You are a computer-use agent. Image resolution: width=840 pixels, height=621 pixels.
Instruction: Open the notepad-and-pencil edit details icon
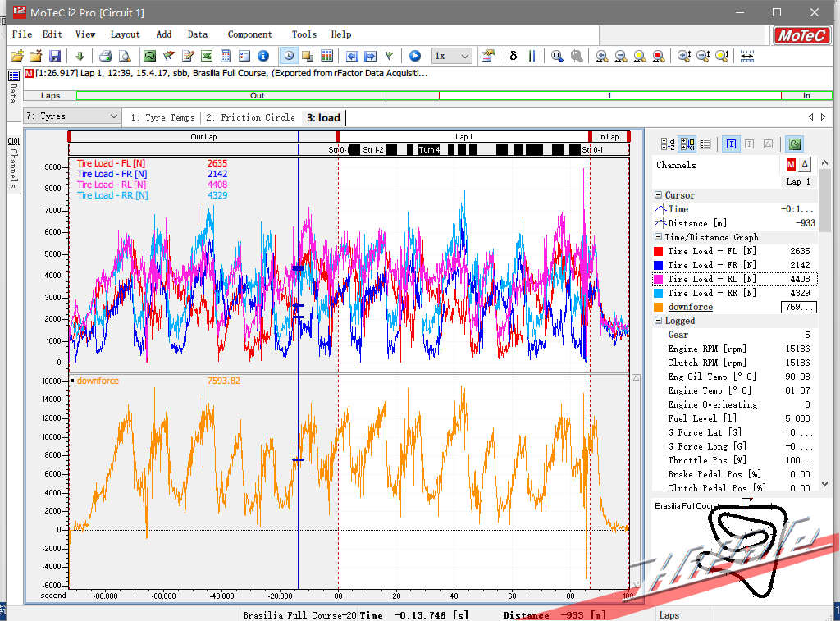tap(188, 56)
